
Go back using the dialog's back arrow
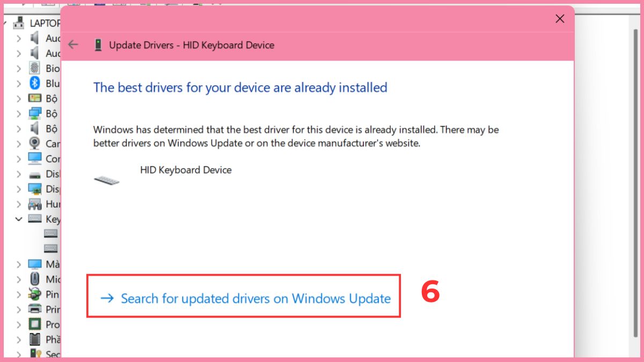[74, 45]
